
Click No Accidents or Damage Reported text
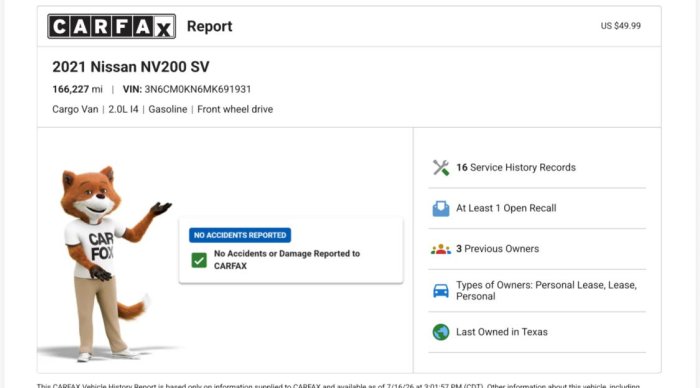[x=287, y=259]
